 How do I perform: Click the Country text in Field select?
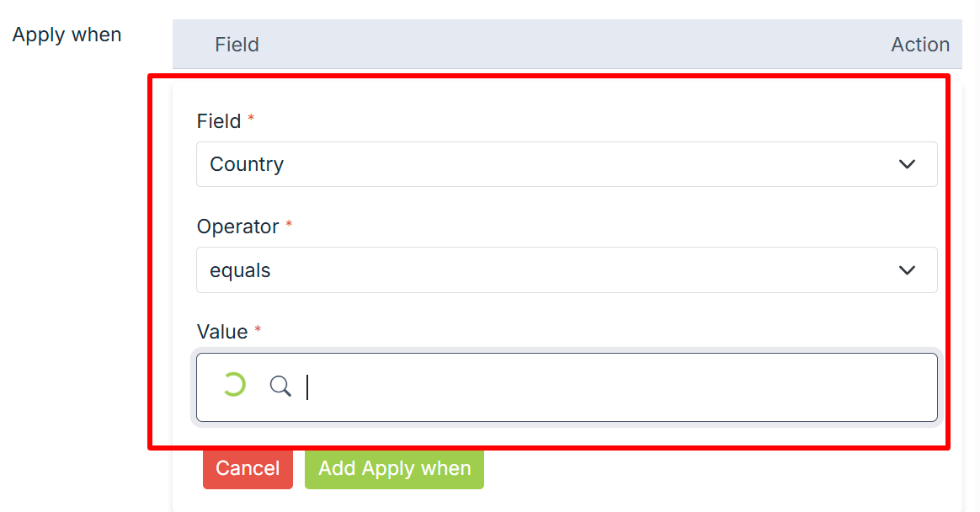point(247,164)
